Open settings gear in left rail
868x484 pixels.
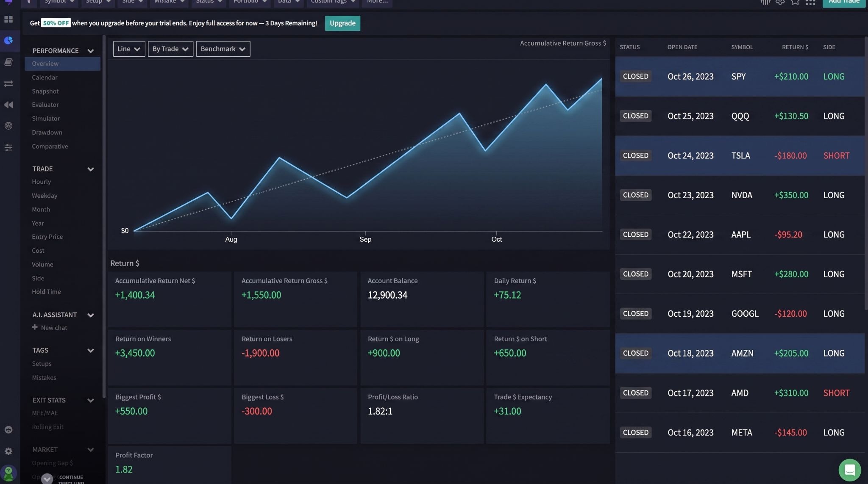[8, 451]
